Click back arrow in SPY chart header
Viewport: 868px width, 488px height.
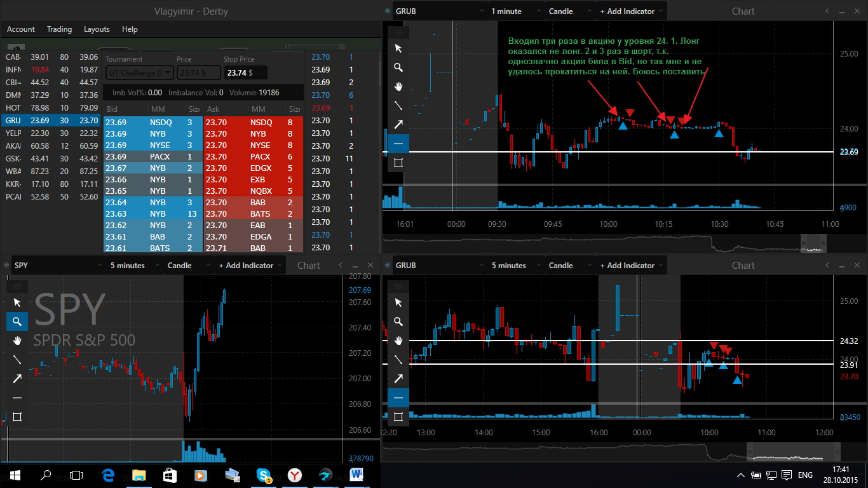tap(340, 266)
